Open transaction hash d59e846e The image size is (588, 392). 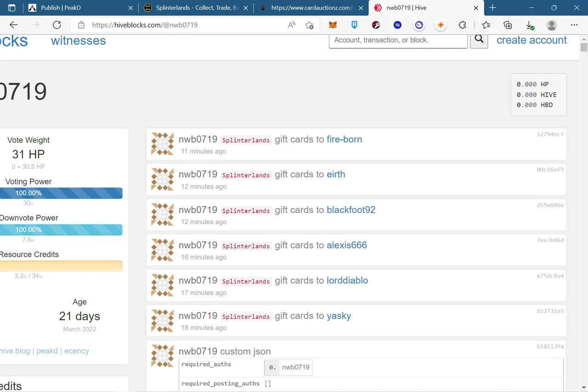coord(550,205)
